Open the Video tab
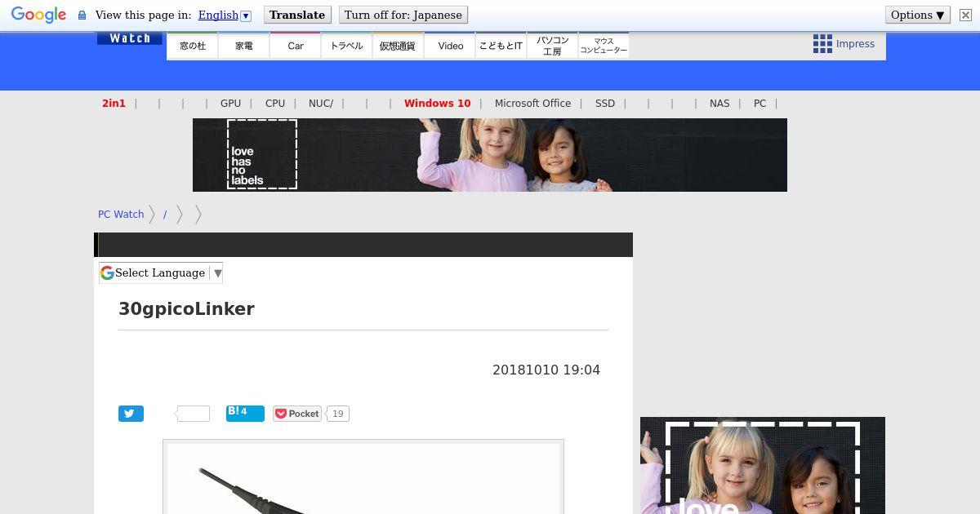Screen dimensions: 980x514 pos(450,46)
